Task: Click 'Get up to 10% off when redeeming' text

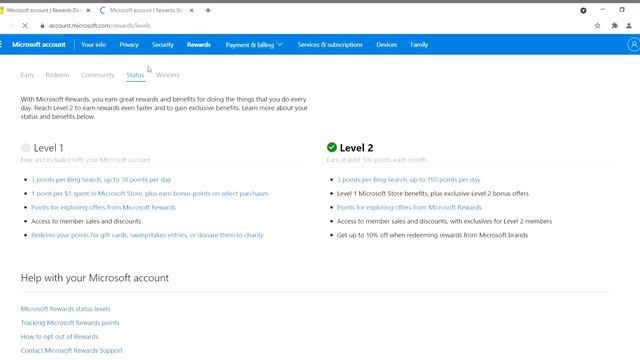Action: tap(432, 235)
